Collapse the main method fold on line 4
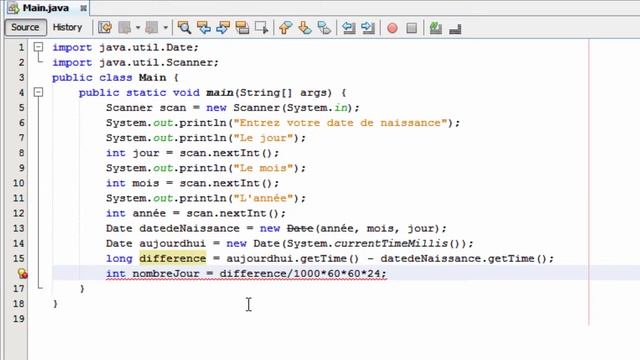Image resolution: width=640 pixels, height=360 pixels. coord(38,92)
